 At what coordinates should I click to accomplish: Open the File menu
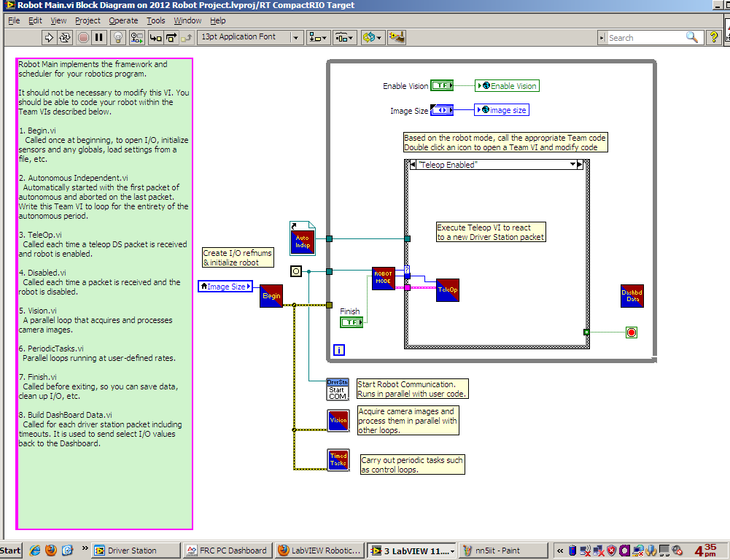[14, 20]
